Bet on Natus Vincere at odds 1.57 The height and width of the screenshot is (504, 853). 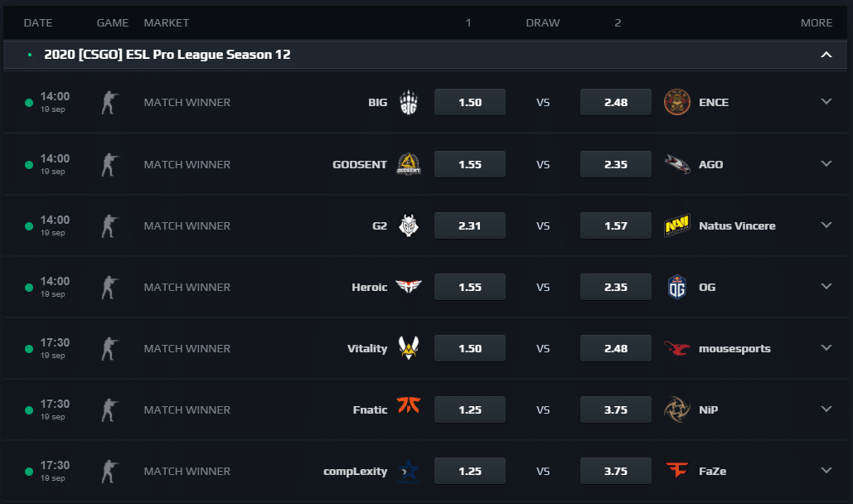coord(616,225)
